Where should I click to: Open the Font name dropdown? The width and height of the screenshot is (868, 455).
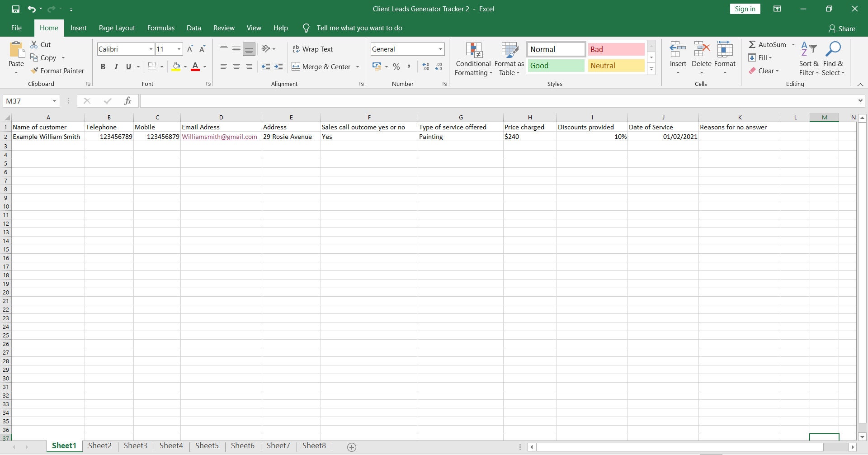151,49
